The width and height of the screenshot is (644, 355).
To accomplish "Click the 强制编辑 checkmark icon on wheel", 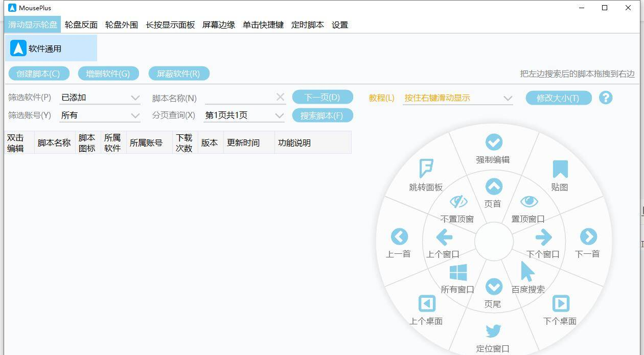I will 493,143.
